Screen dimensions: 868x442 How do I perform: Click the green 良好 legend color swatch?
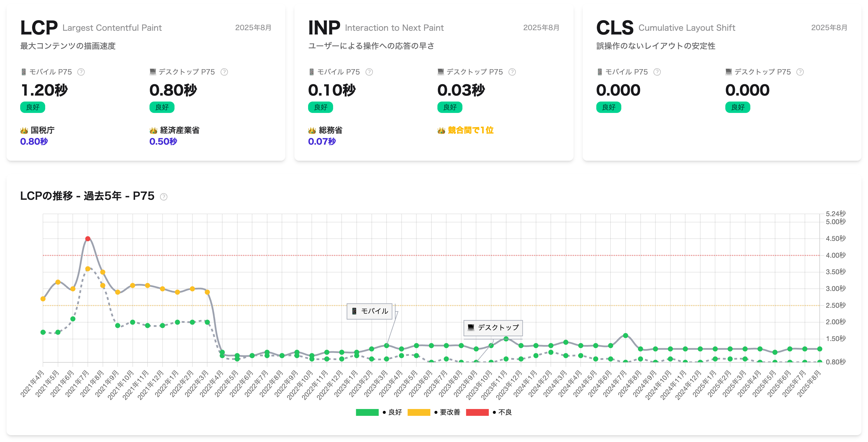367,412
